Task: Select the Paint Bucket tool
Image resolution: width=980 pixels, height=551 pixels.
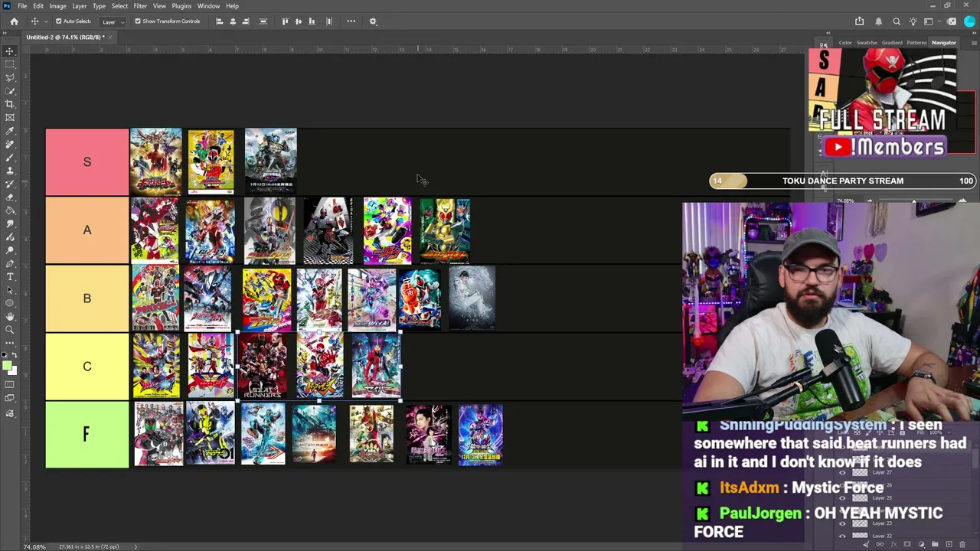Action: tap(10, 210)
